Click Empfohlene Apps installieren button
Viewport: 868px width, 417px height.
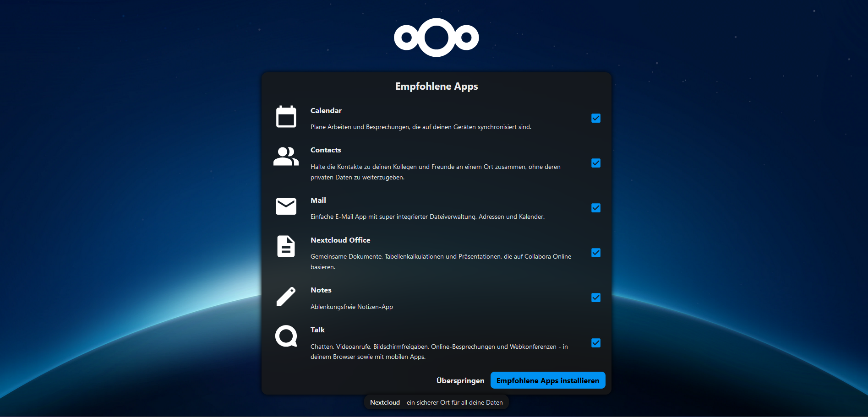tap(548, 380)
